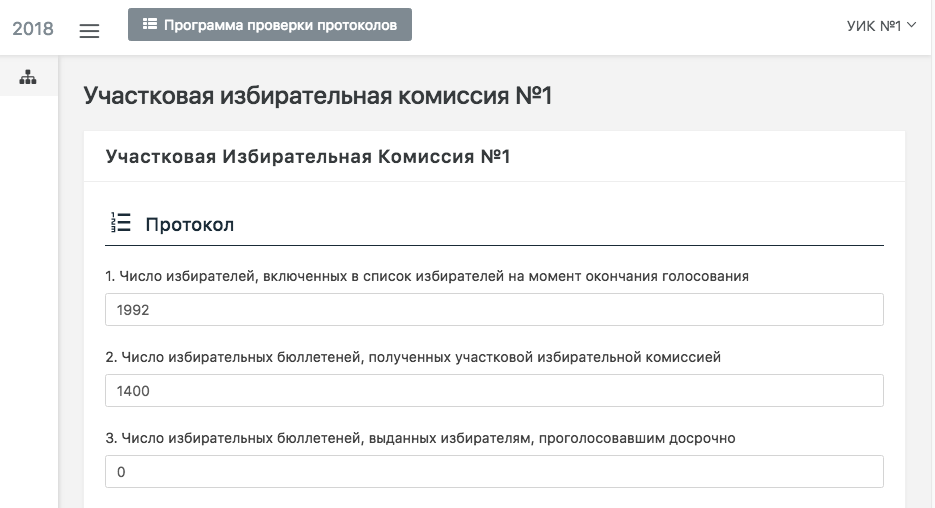
Task: Click the empty sidebar area below sitemap icon
Action: (28, 300)
